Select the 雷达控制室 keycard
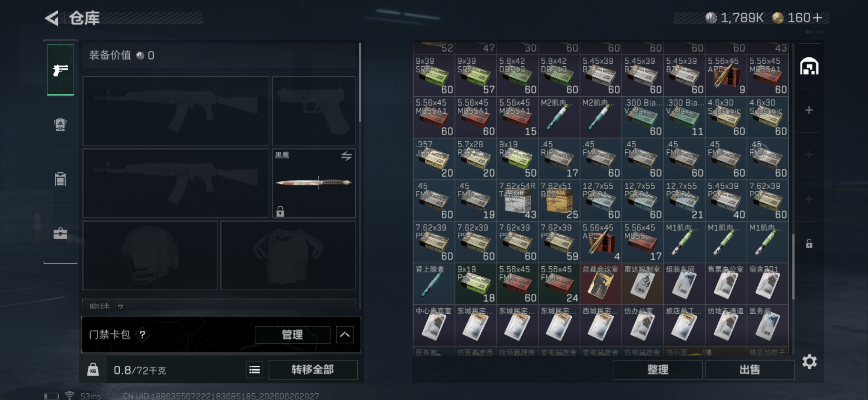 tap(642, 284)
